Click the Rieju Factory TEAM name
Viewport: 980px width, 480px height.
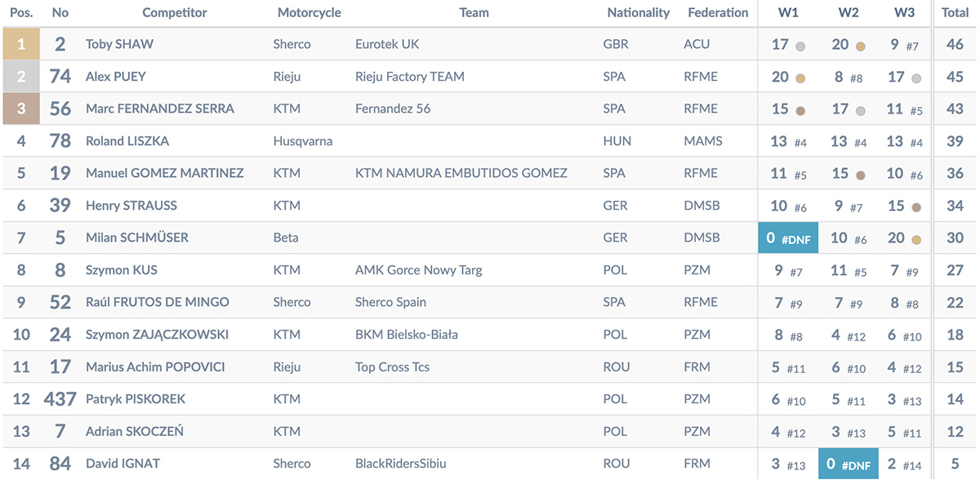click(410, 77)
